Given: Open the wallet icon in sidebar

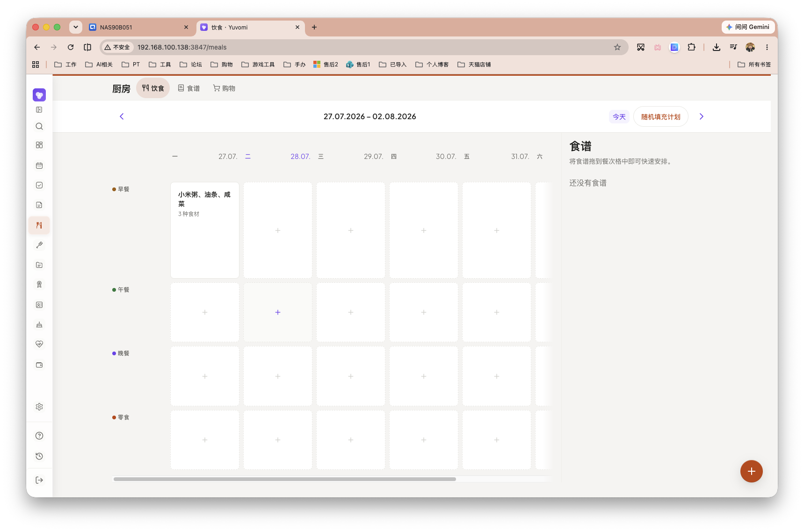Looking at the screenshot, I should pyautogui.click(x=39, y=365).
